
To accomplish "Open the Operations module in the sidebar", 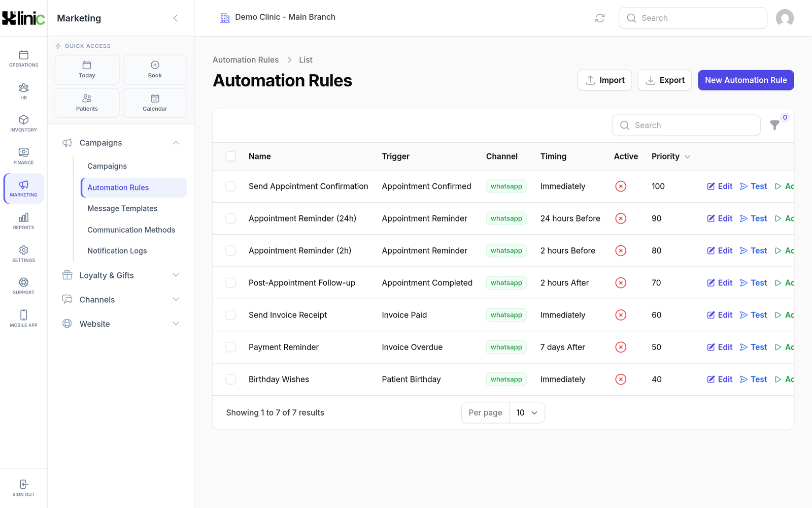I will (23, 58).
